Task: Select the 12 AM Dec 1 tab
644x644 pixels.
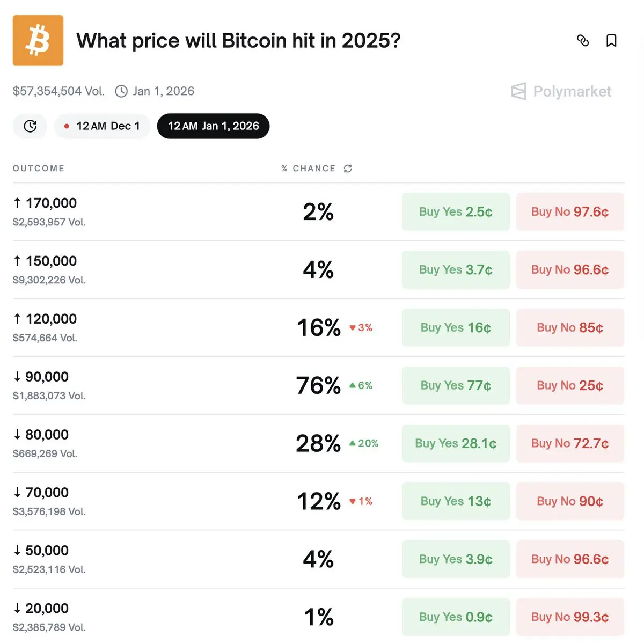Action: point(102,126)
